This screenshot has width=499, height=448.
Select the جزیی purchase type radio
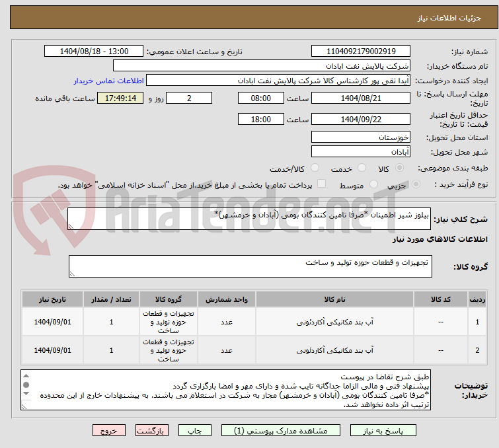tap(416, 184)
